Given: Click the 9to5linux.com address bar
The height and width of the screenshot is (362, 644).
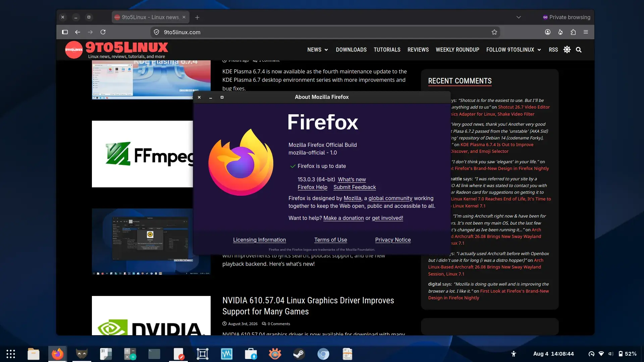Looking at the screenshot, I should tap(325, 32).
